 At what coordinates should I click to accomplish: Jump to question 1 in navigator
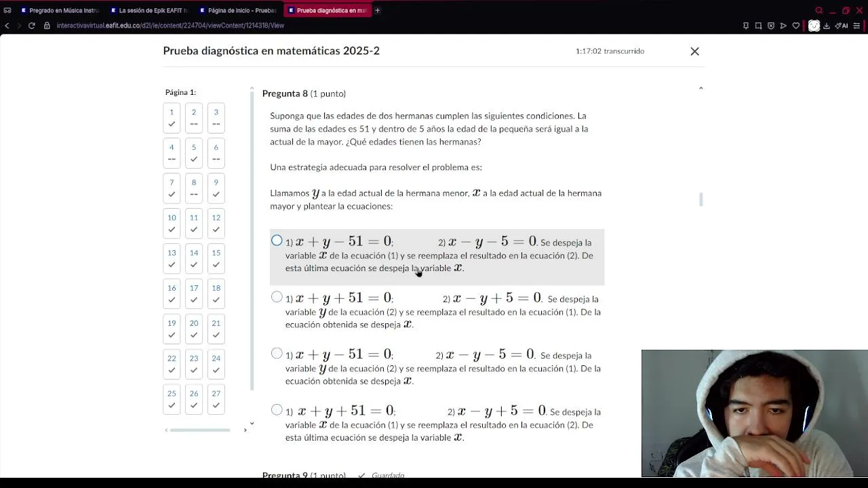coord(172,118)
